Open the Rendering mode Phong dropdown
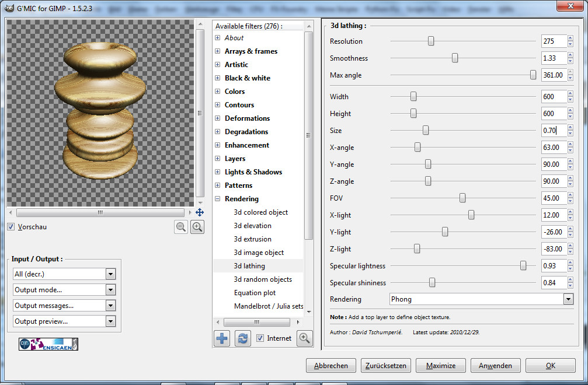The height and width of the screenshot is (385, 588). (482, 299)
